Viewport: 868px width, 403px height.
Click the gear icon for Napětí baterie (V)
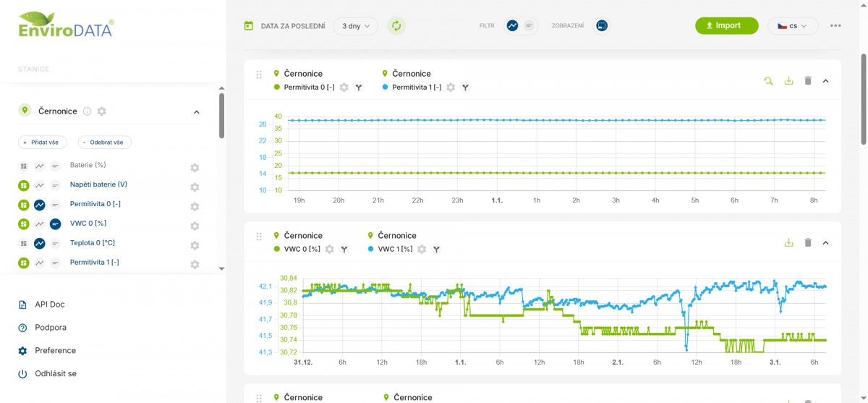(x=195, y=187)
